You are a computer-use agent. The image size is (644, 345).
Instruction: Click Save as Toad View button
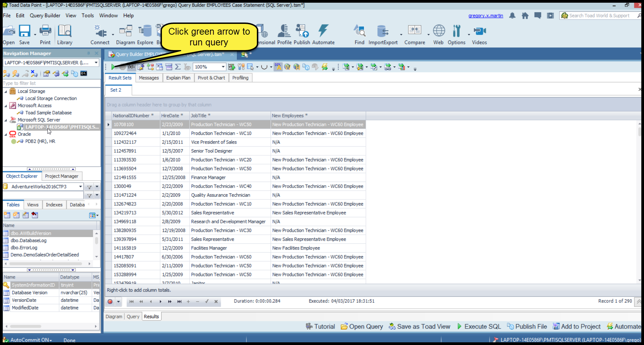pyautogui.click(x=419, y=327)
